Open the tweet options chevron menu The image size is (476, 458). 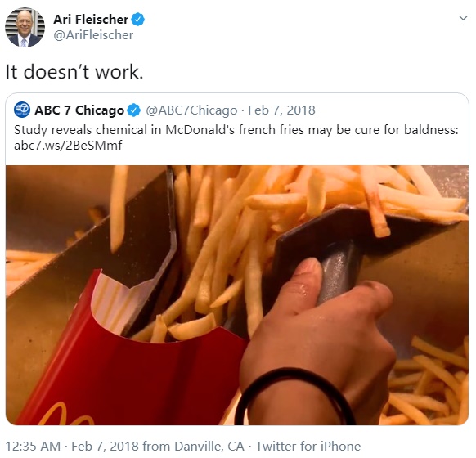coord(463,18)
